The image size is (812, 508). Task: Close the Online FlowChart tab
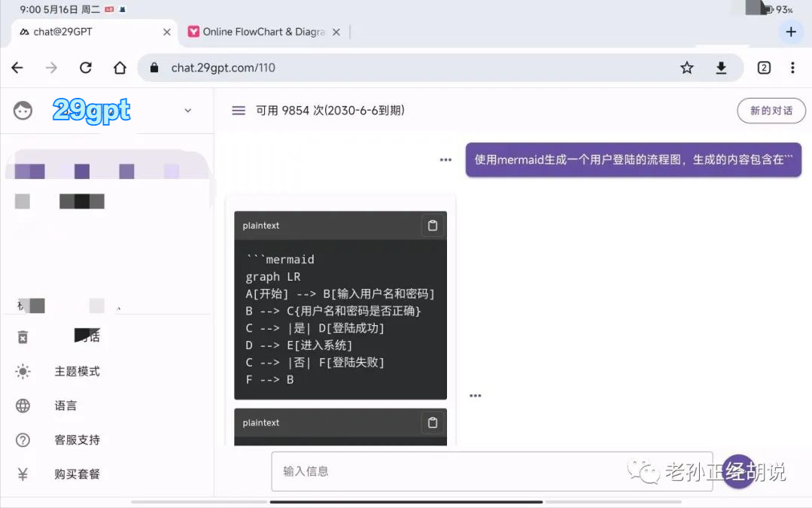coord(336,32)
